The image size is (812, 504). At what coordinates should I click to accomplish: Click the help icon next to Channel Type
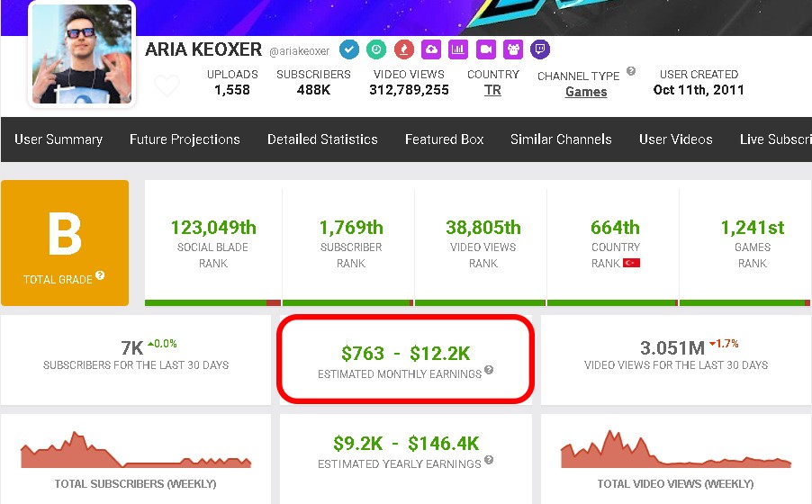tap(631, 72)
